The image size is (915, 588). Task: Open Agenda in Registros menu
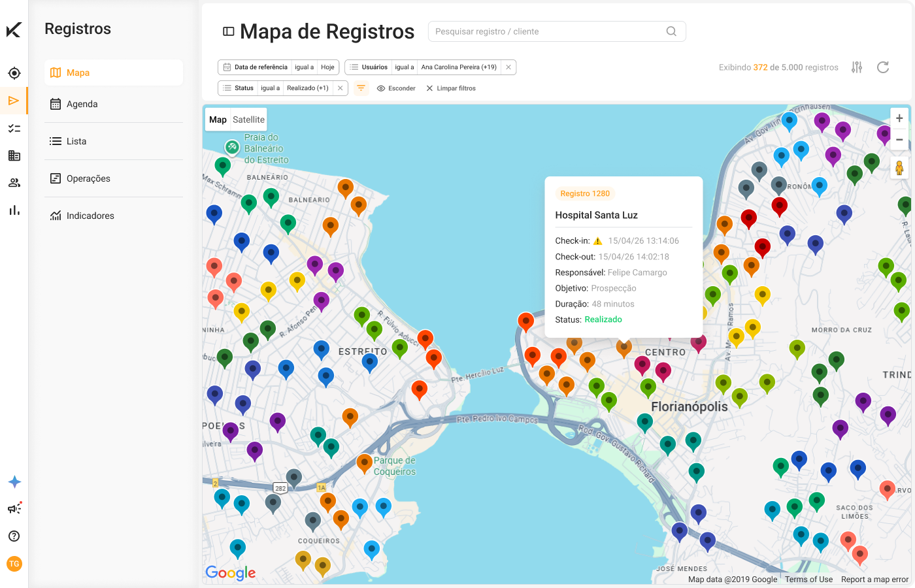[x=114, y=104]
